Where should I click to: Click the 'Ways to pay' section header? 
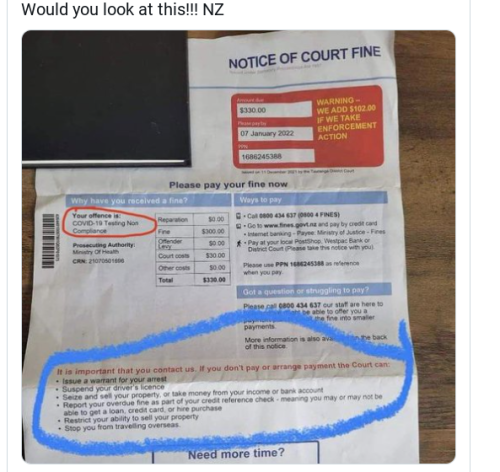[311, 199]
